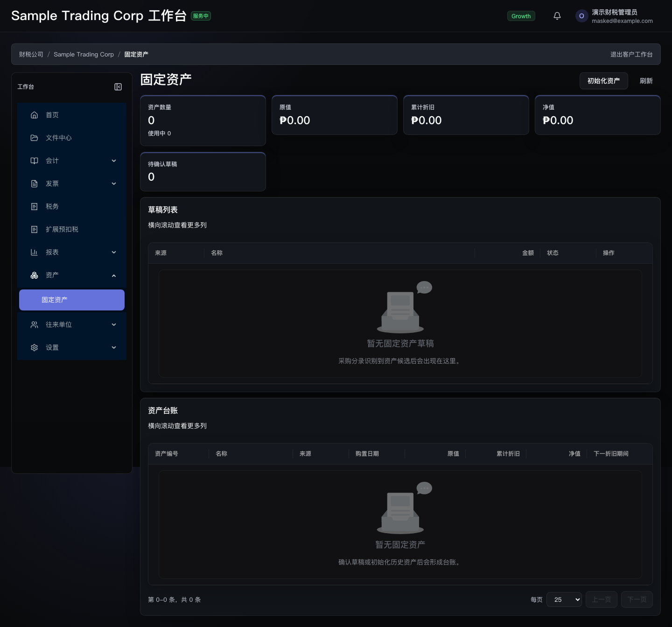Click the Growth plan badge
Viewport: 672px width, 627px height.
[x=521, y=16]
